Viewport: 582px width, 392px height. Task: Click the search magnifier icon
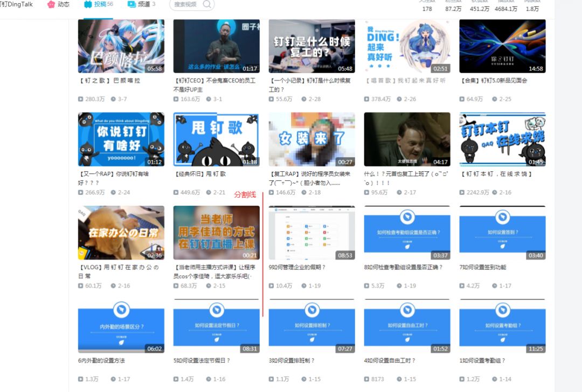point(207,4)
